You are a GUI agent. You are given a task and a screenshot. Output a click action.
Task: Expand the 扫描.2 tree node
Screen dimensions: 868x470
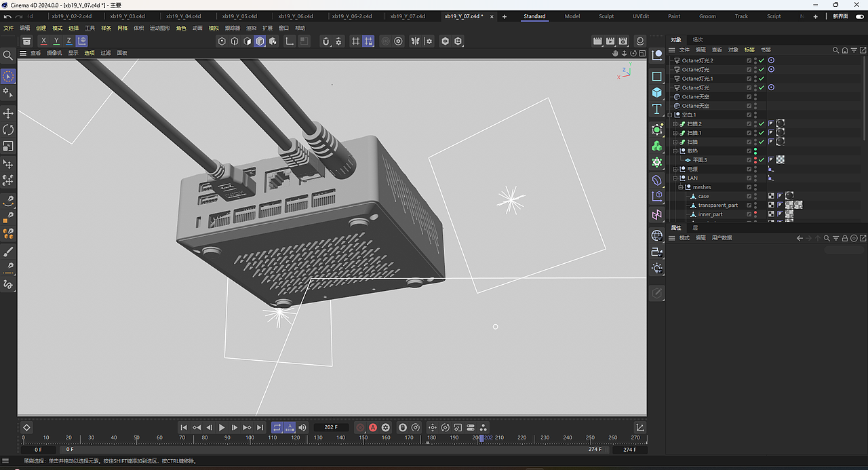click(x=675, y=124)
